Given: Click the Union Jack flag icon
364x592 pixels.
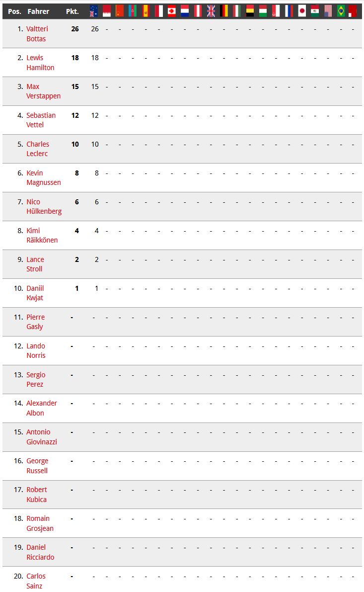Looking at the screenshot, I should click(x=211, y=11).
